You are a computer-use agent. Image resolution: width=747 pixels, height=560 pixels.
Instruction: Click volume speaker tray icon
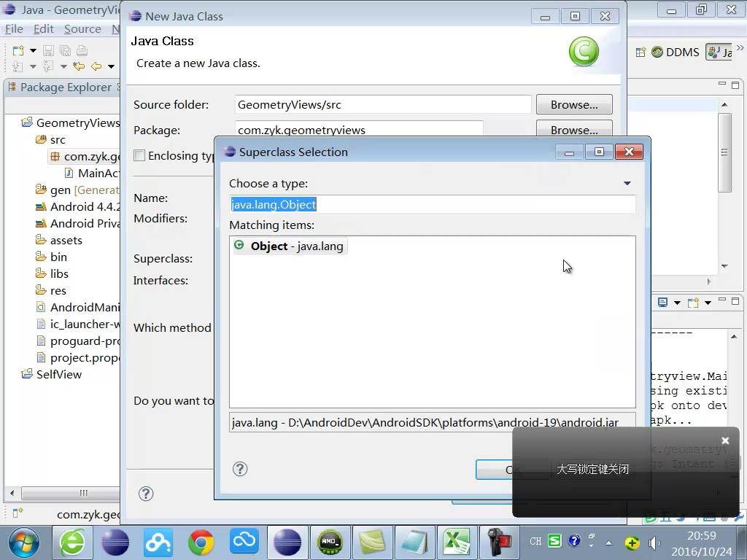click(654, 542)
